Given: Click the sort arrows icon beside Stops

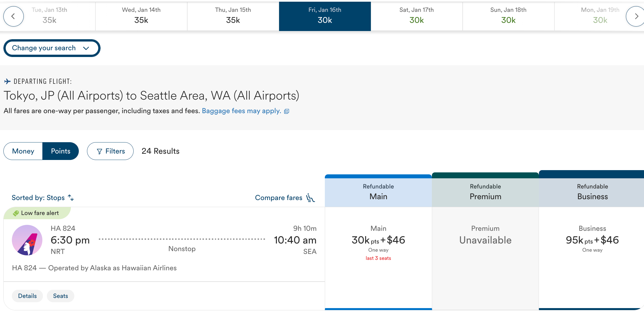Looking at the screenshot, I should click(x=71, y=198).
